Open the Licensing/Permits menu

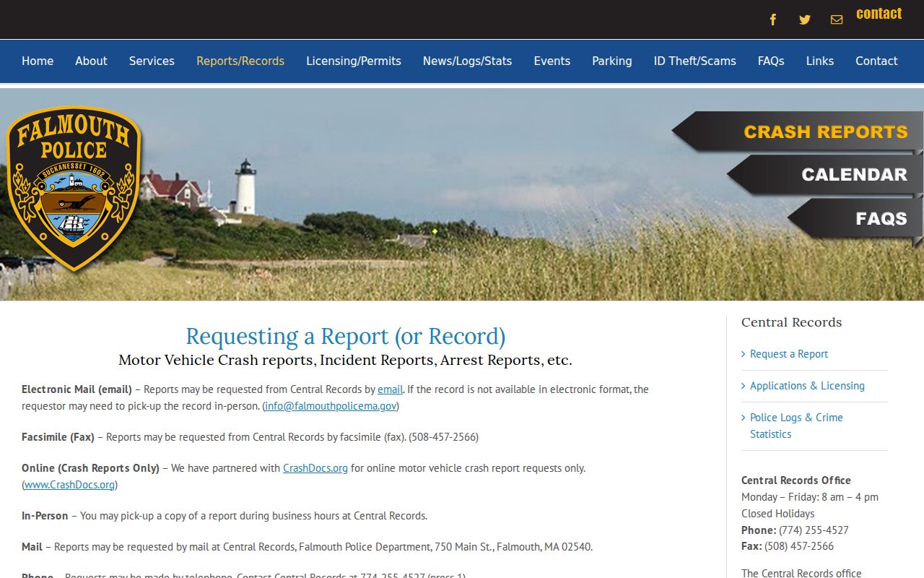(354, 61)
